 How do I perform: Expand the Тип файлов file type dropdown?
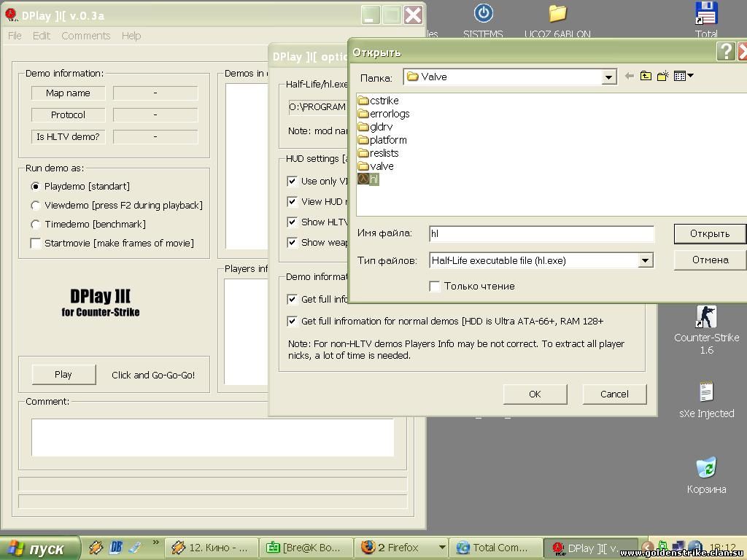coord(645,260)
